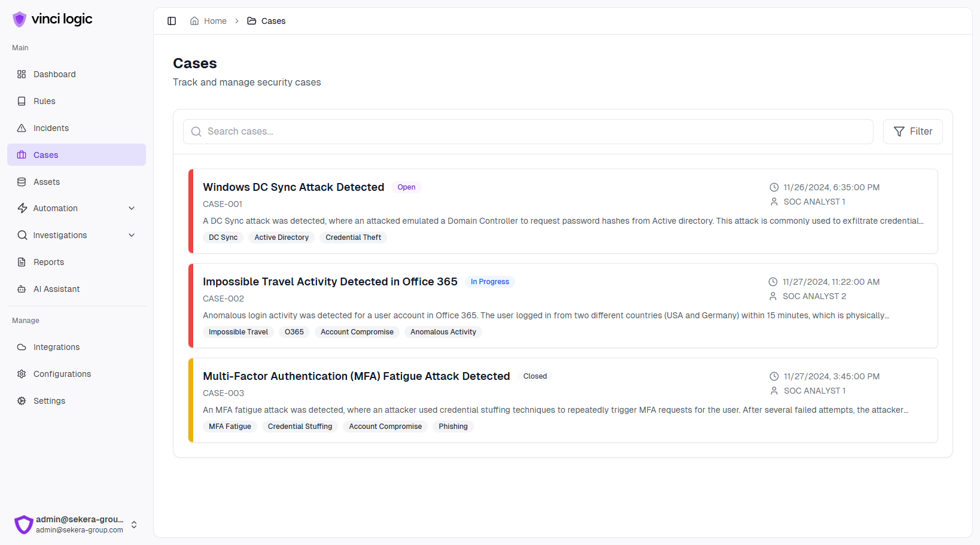This screenshot has height=545, width=980.
Task: Open the admin account switcher
Action: coord(134,525)
